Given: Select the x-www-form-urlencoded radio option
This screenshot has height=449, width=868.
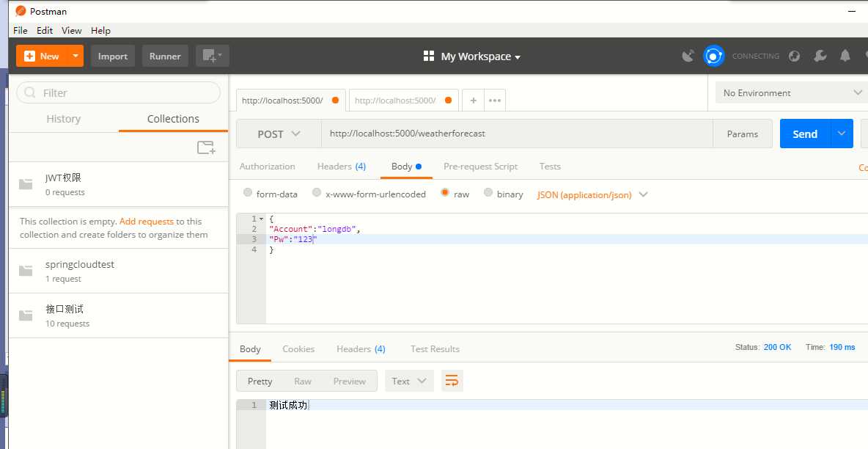Looking at the screenshot, I should [317, 192].
